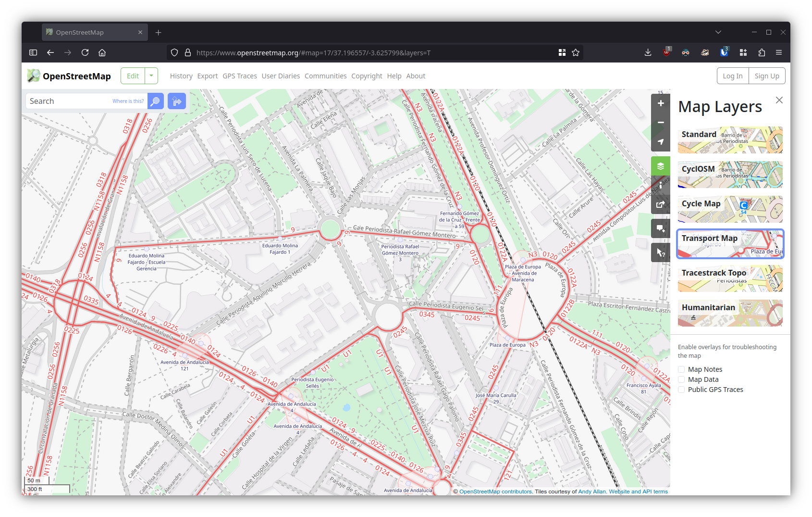The width and height of the screenshot is (812, 517).
Task: Close the OpenStreetMap browser tab
Action: click(140, 32)
